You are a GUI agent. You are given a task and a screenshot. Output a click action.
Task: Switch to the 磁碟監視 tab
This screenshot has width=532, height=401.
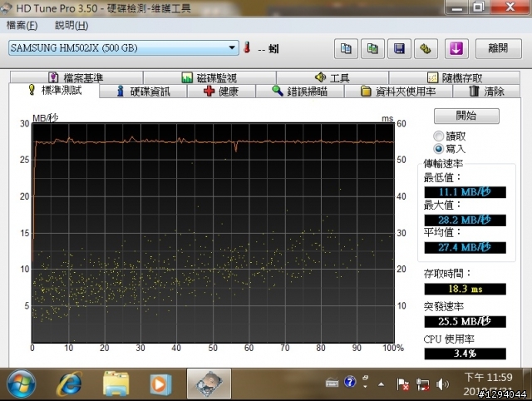click(209, 77)
